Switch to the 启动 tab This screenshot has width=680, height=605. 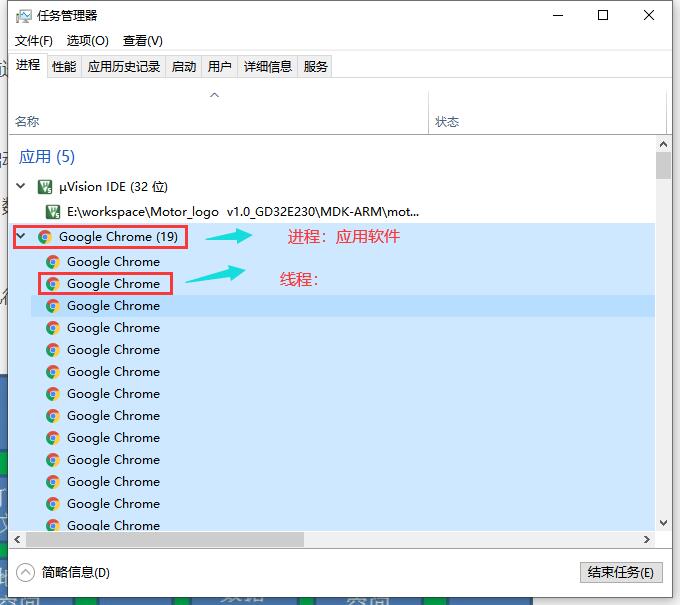coord(184,66)
